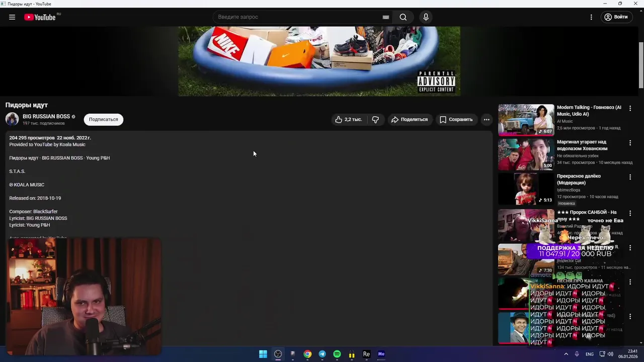644x362 pixels.
Task: Open options menu for Modern Talking video
Action: (x=630, y=108)
